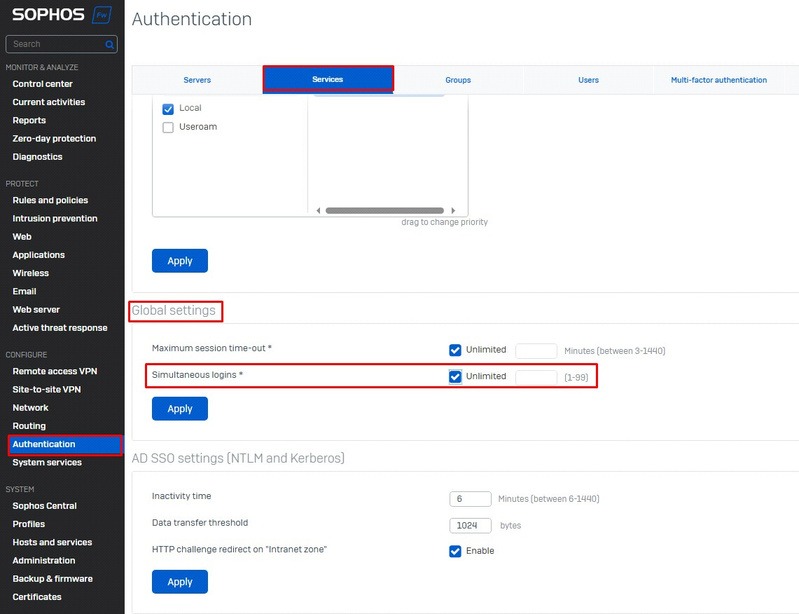Open Control center in sidebar
This screenshot has height=614, width=799.
pos(42,84)
